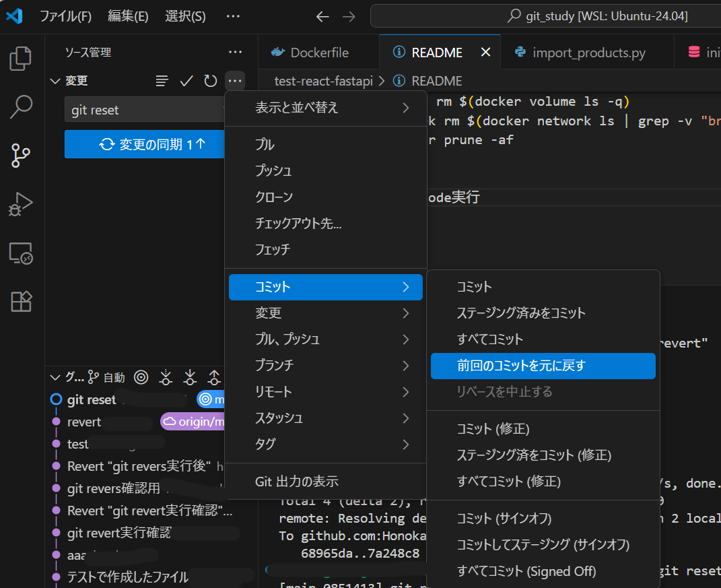Open the 編集(E) menu
721x588 pixels.
coord(128,17)
